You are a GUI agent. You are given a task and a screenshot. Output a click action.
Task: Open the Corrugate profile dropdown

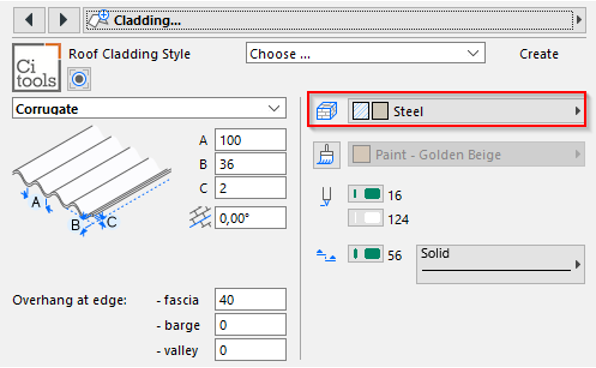pyautogui.click(x=149, y=108)
